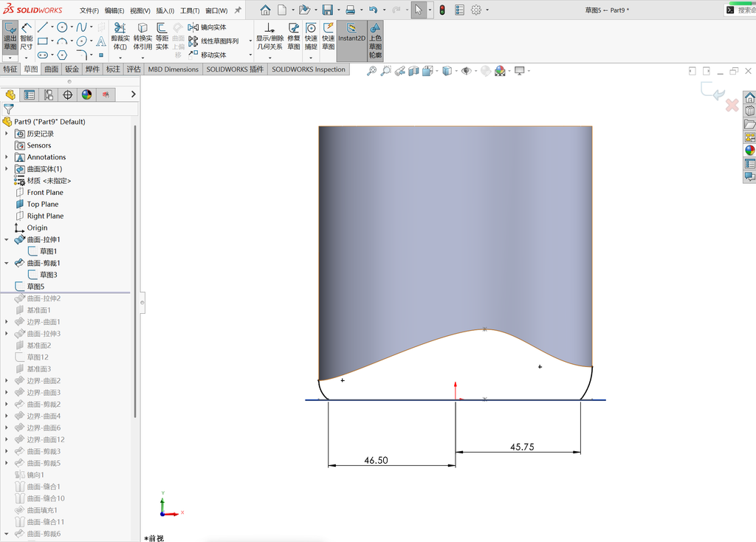
Task: Open the ConfigurationManager tab icon
Action: coord(49,95)
